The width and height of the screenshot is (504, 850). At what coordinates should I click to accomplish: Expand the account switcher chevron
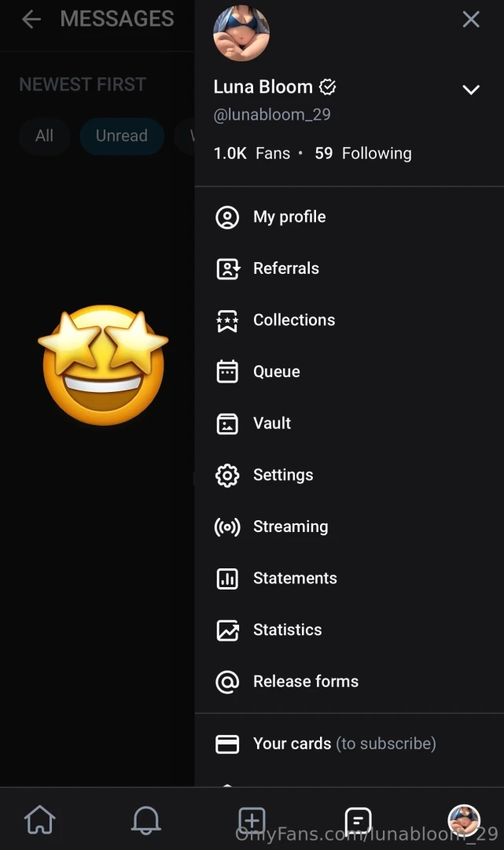[x=471, y=89]
